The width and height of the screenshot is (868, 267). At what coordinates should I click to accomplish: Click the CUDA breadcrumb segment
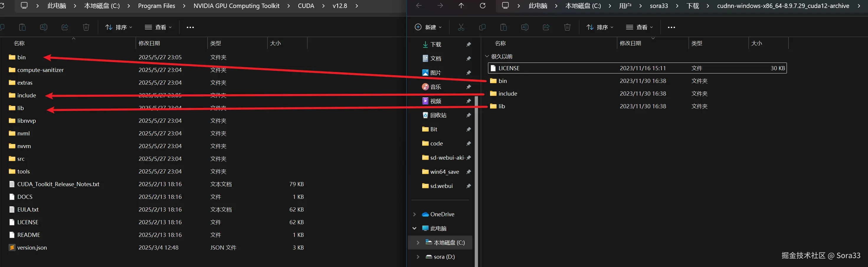306,6
